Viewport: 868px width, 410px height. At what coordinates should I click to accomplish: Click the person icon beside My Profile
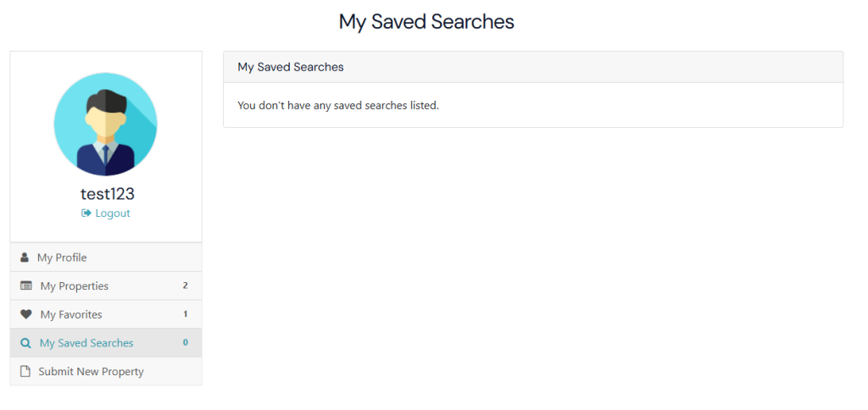25,258
